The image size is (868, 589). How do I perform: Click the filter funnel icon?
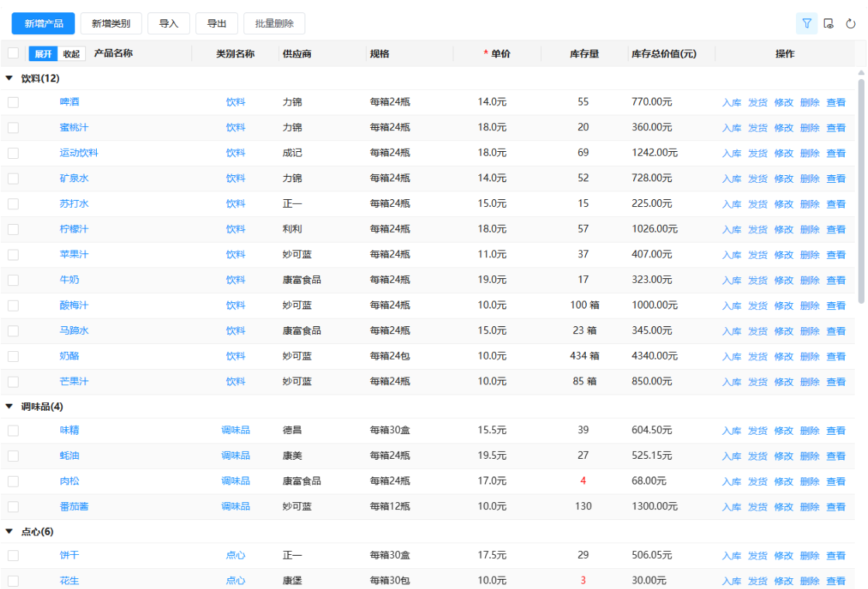[x=807, y=23]
